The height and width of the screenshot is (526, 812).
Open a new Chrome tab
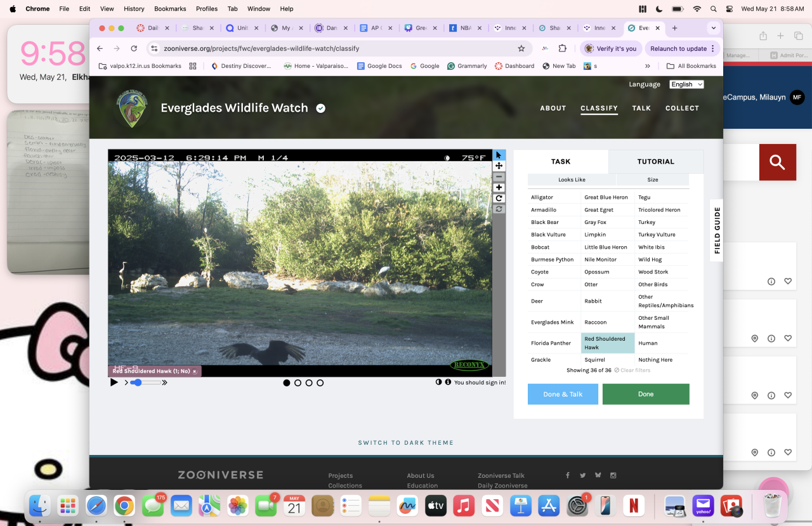tap(674, 28)
